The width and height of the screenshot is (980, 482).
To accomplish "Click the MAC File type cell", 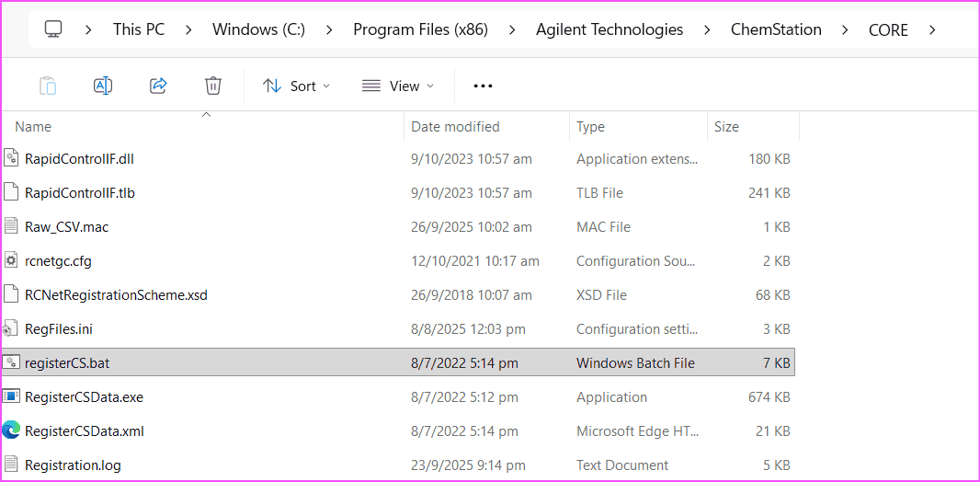I will (604, 227).
